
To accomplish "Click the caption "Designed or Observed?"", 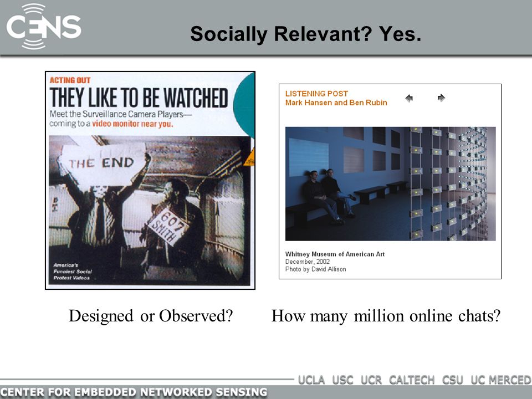I will point(151,316).
